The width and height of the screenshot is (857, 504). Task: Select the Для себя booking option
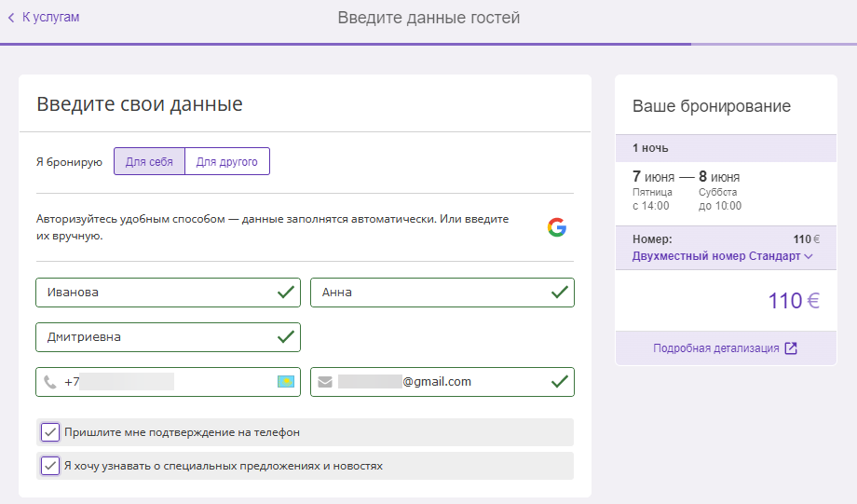point(149,161)
